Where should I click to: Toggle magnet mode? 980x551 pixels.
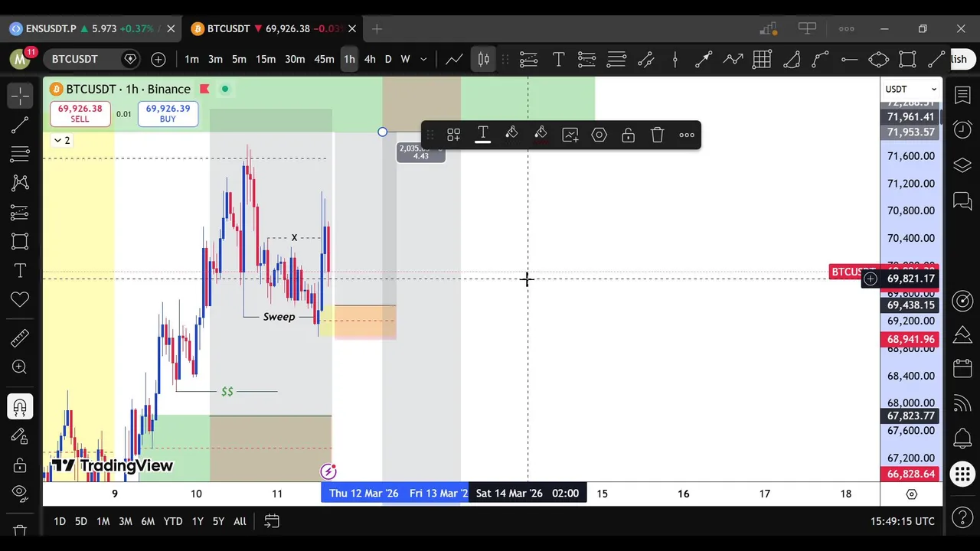21,406
